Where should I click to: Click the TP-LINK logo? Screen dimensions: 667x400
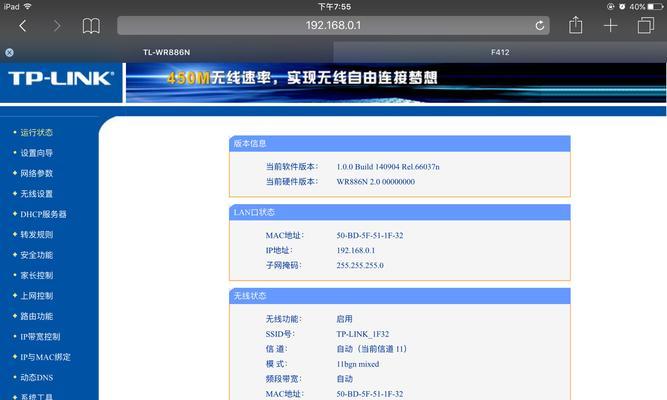click(61, 78)
